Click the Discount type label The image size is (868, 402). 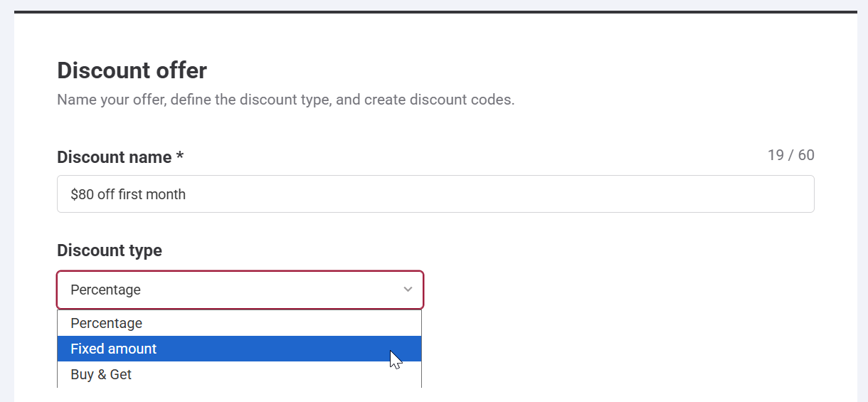tap(110, 250)
